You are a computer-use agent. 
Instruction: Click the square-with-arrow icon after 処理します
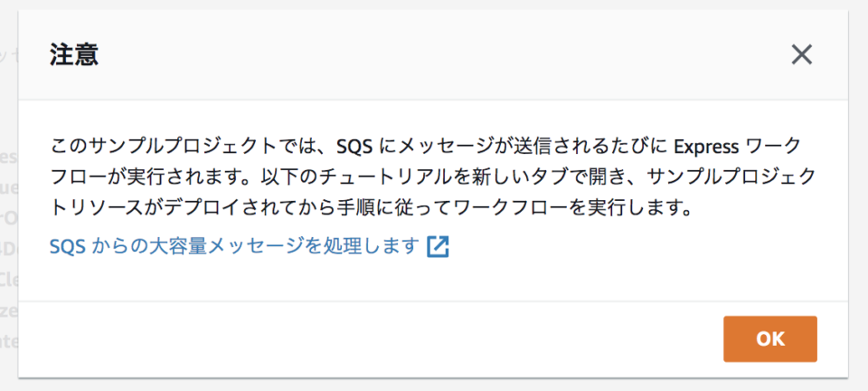coord(438,247)
